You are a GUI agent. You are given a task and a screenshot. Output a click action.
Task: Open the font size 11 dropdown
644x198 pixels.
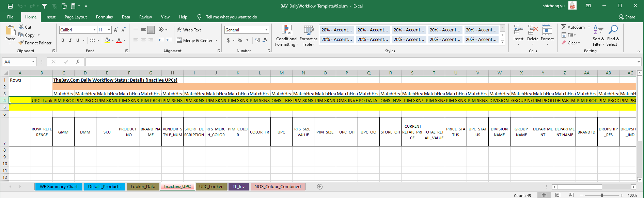click(x=109, y=30)
